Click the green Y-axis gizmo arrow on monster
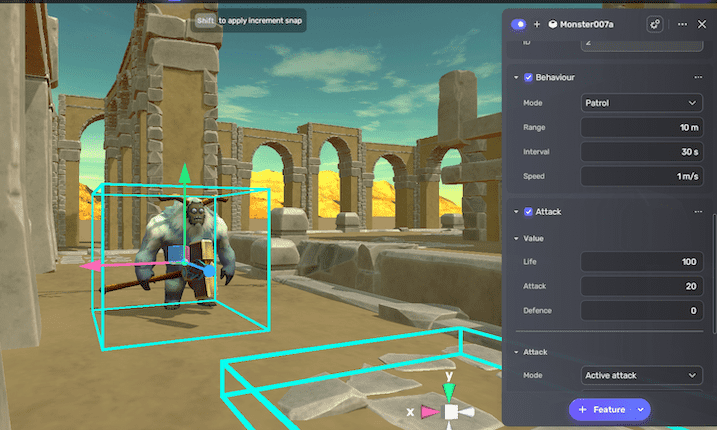This screenshot has width=717, height=430. tap(184, 176)
